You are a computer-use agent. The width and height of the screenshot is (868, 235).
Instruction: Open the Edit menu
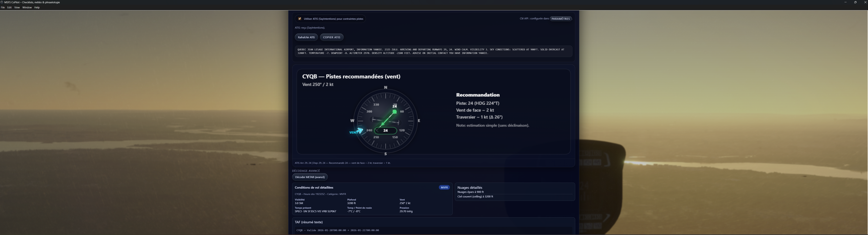[x=9, y=7]
